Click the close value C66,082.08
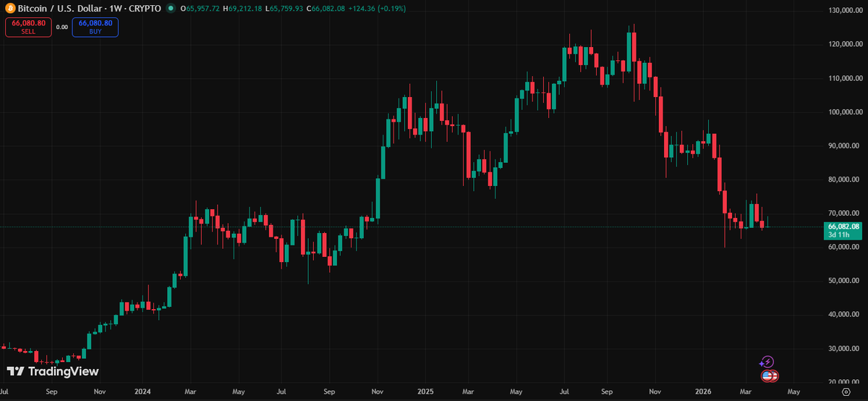This screenshot has height=401, width=868. click(x=326, y=9)
